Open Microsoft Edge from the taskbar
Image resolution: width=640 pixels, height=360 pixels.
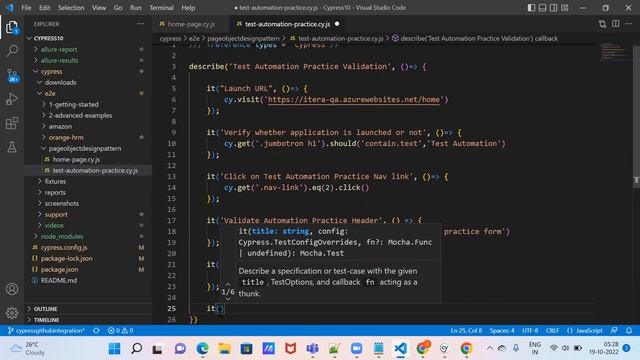tap(202, 349)
